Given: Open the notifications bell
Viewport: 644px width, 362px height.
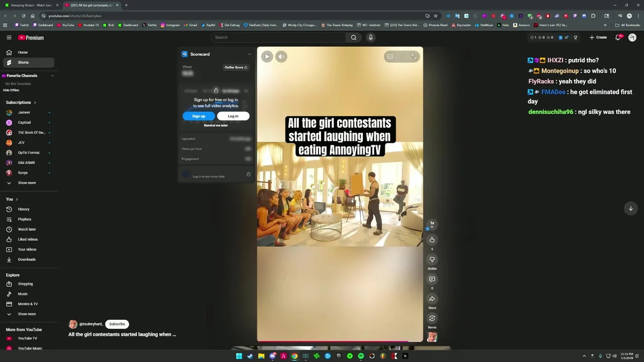Looking at the screenshot, I should pos(618,37).
